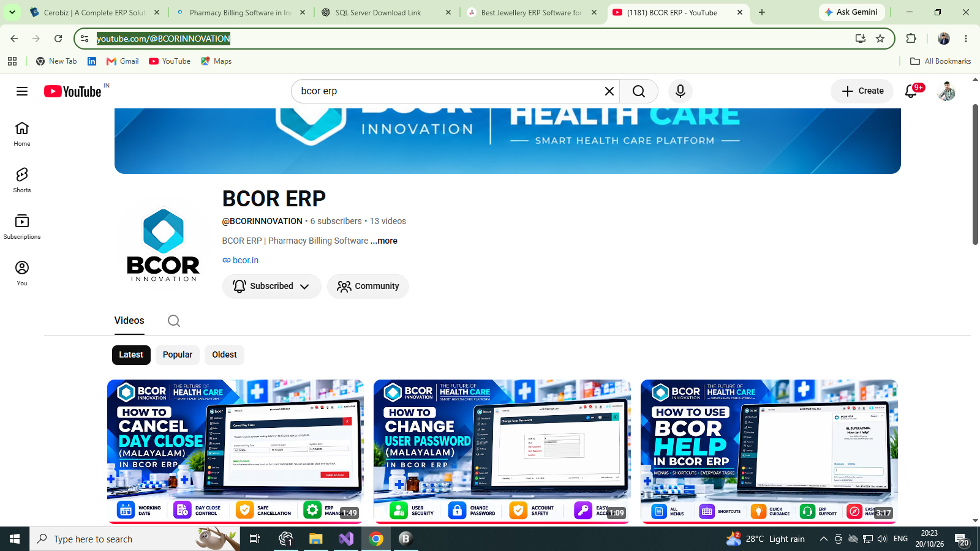
Task: Open the Chrome extensions puzzle icon
Action: (911, 39)
